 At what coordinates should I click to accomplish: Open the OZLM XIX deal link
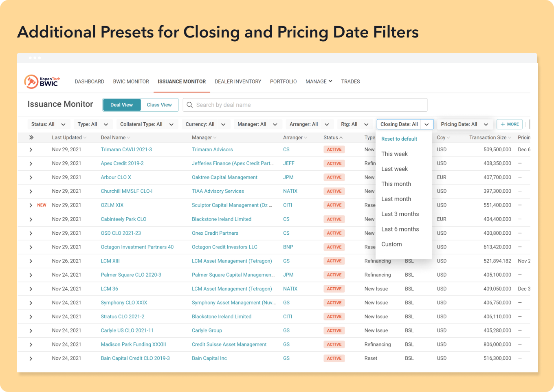click(x=112, y=205)
